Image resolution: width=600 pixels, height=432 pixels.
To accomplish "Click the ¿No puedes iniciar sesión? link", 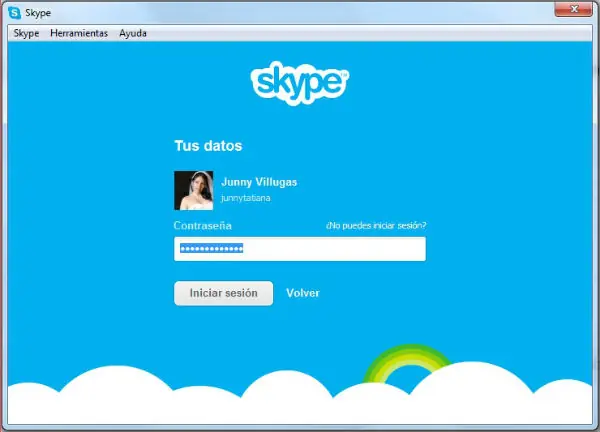I will [376, 225].
